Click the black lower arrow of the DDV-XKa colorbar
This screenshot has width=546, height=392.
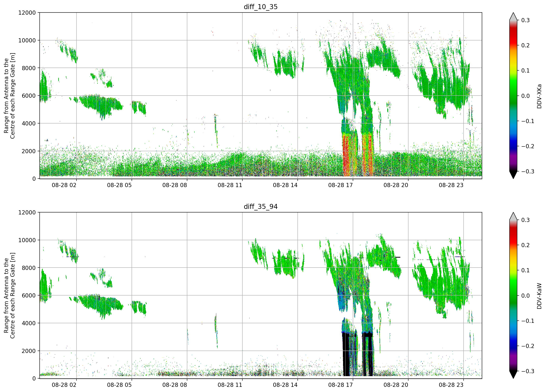pyautogui.click(x=513, y=175)
